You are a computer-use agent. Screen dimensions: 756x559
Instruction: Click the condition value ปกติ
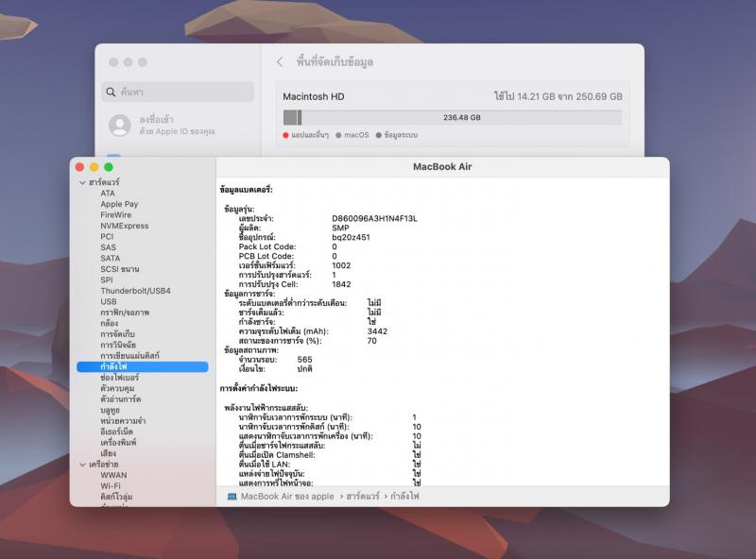(304, 369)
